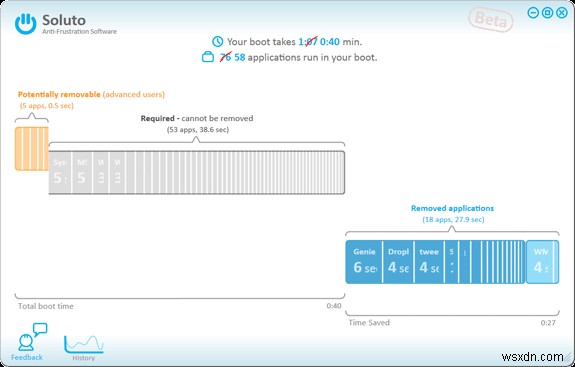Click the Total boot time label

[x=46, y=306]
